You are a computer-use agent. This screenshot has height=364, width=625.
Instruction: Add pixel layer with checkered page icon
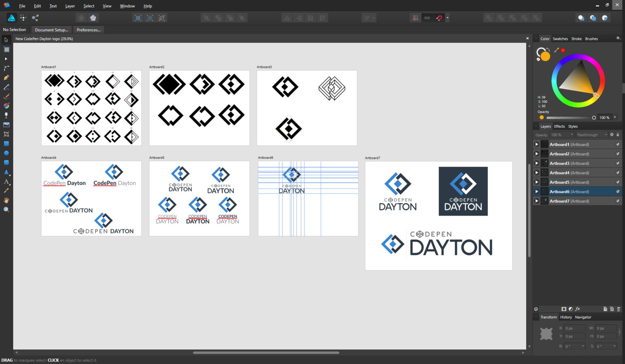(x=612, y=309)
